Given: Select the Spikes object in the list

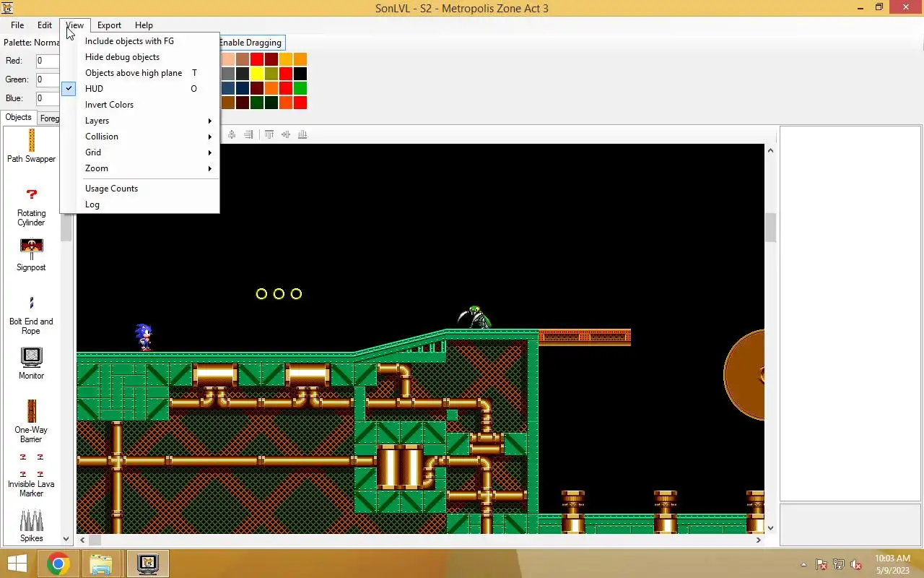Looking at the screenshot, I should coord(31,526).
